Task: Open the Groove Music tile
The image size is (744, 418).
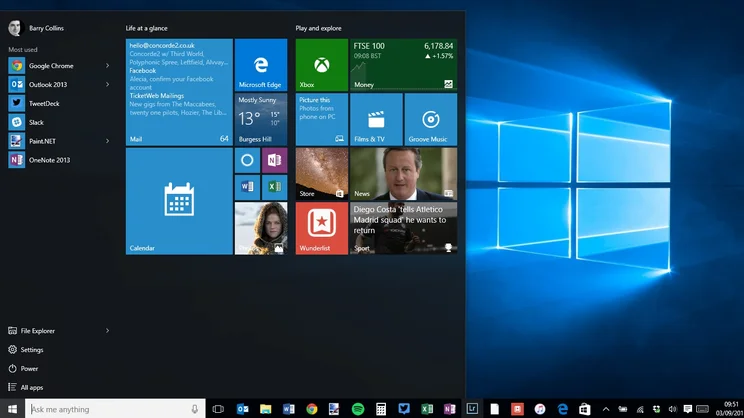Action: [430, 119]
